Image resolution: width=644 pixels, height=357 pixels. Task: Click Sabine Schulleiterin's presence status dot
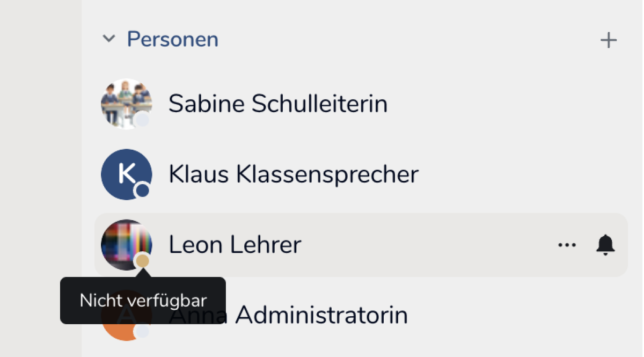click(x=142, y=120)
